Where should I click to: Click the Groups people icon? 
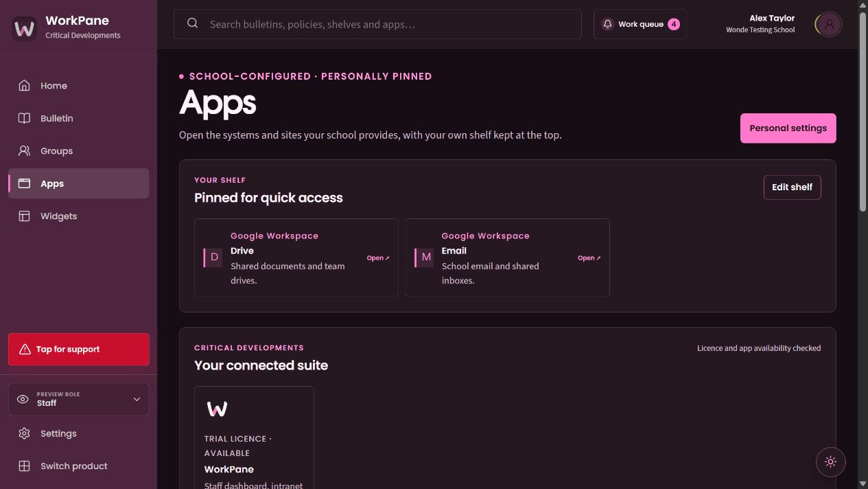pos(24,151)
